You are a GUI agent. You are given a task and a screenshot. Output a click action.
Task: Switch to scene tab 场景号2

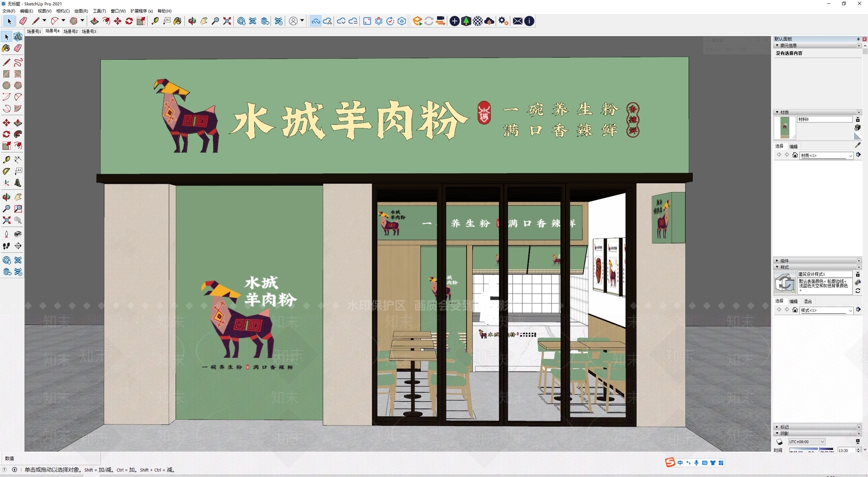71,31
